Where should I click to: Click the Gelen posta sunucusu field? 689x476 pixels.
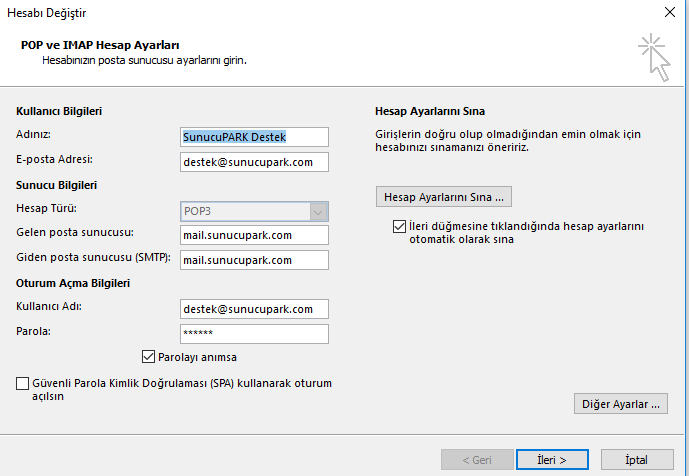click(254, 235)
